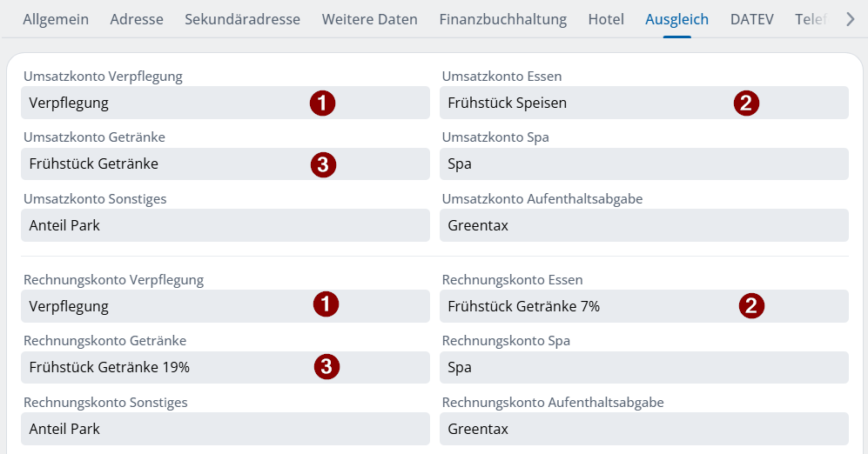Switch to the Allgemein tab

[x=56, y=19]
